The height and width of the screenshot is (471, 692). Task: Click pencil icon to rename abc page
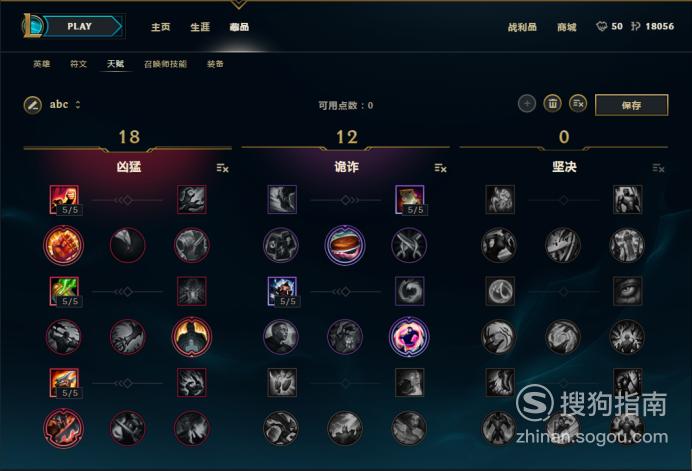tap(33, 105)
